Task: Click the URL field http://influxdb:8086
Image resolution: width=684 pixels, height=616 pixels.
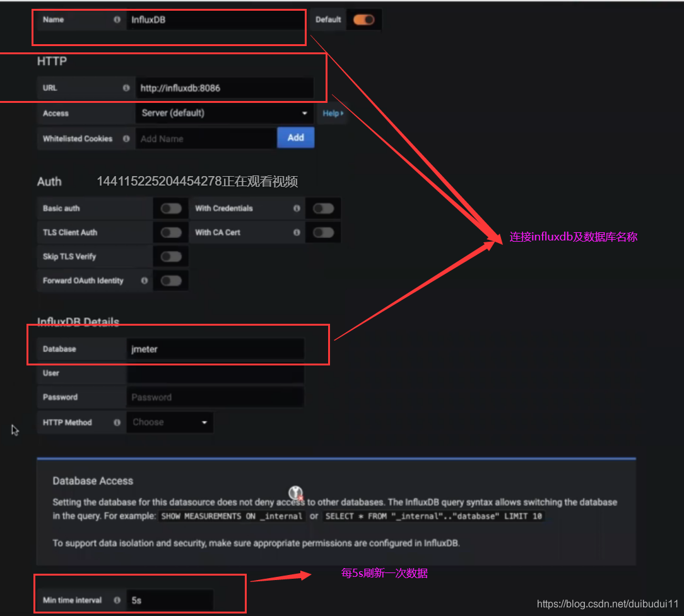Action: [224, 88]
